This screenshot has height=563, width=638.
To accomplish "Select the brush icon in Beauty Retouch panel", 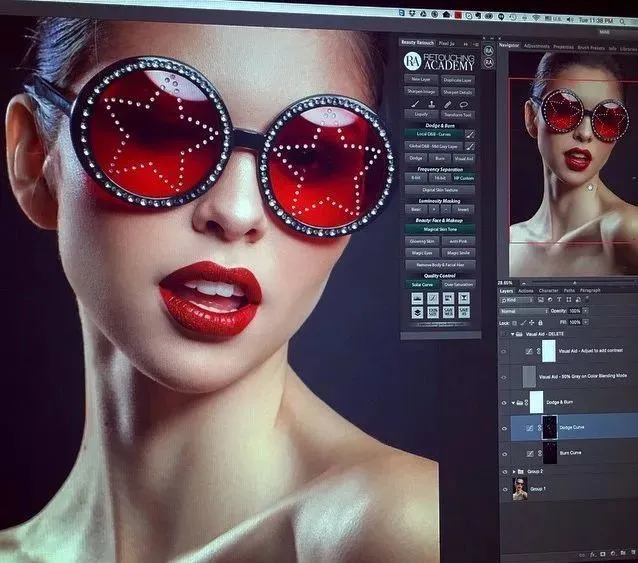I will [x=415, y=104].
